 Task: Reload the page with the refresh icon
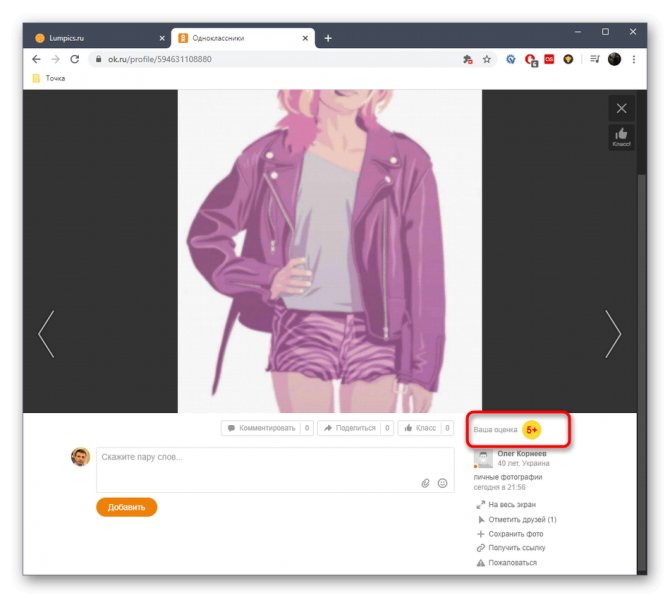pos(75,59)
